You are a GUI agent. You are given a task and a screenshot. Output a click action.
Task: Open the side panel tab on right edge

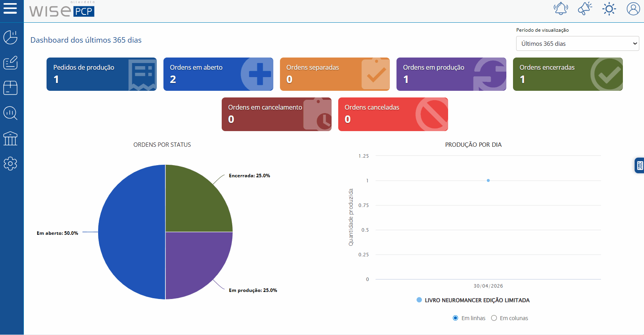[639, 166]
